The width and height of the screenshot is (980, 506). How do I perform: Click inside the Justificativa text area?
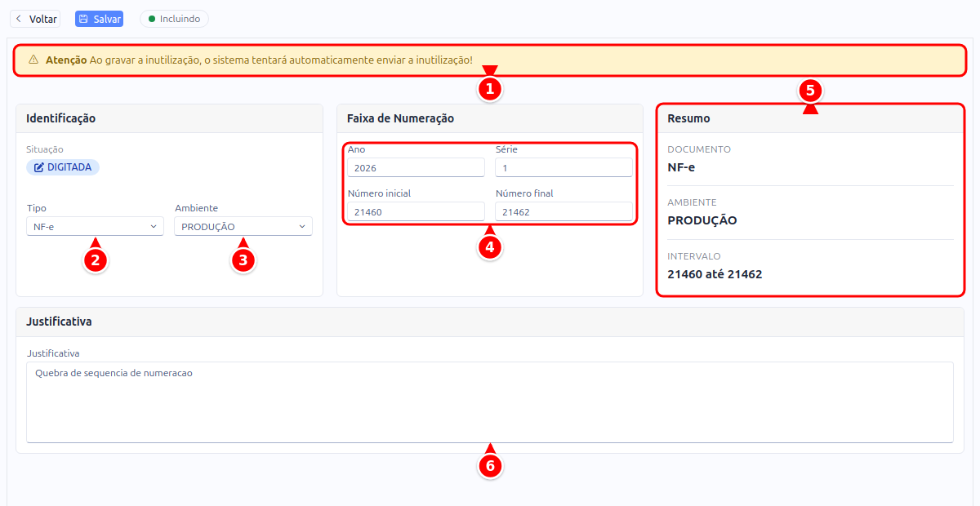(x=490, y=402)
